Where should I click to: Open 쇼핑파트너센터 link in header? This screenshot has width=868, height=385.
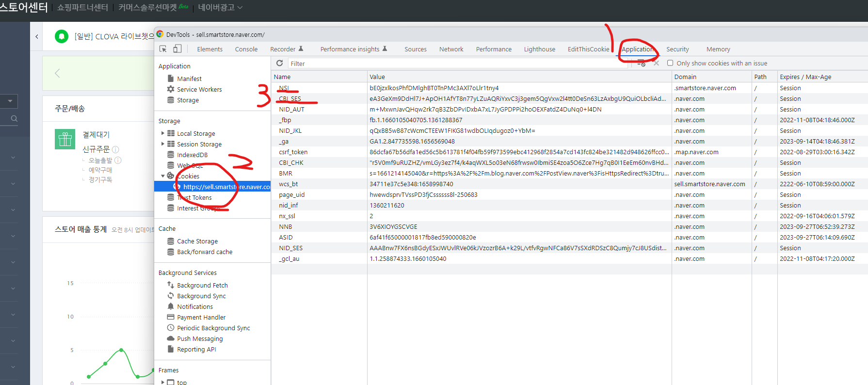pyautogui.click(x=82, y=7)
